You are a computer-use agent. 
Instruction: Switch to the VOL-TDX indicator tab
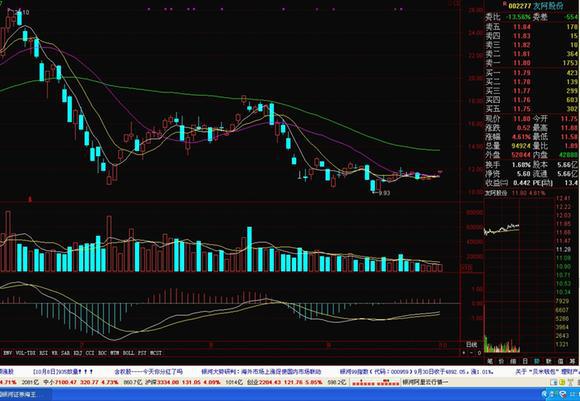26,353
